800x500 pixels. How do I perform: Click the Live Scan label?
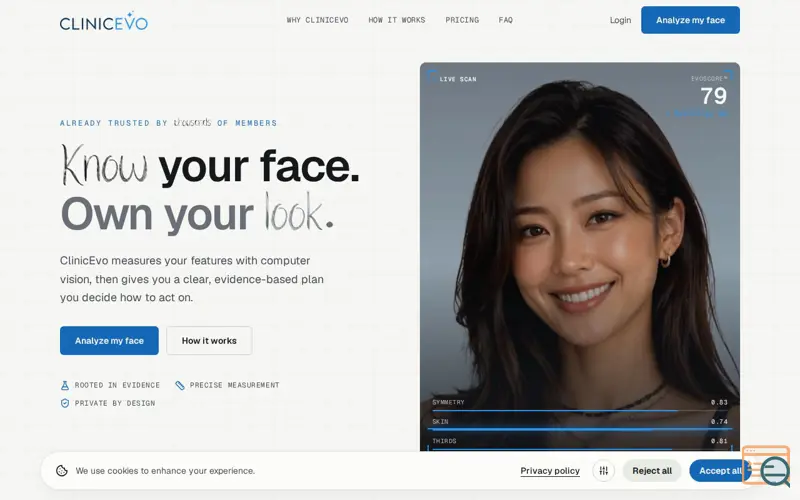click(458, 79)
